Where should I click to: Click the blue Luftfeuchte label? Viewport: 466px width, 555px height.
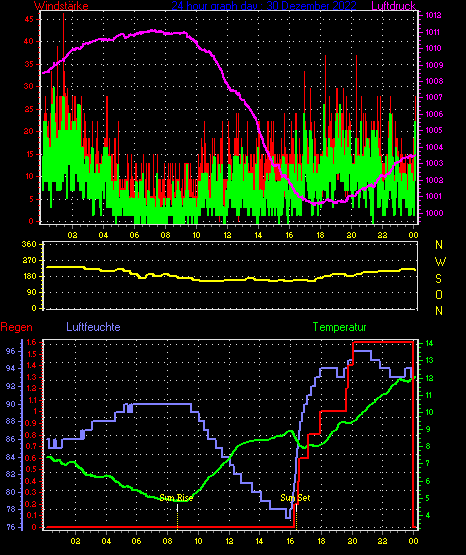tap(93, 327)
